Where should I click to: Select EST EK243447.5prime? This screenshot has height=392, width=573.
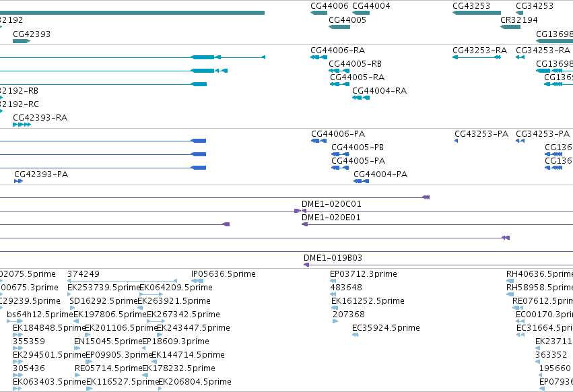coord(194,329)
